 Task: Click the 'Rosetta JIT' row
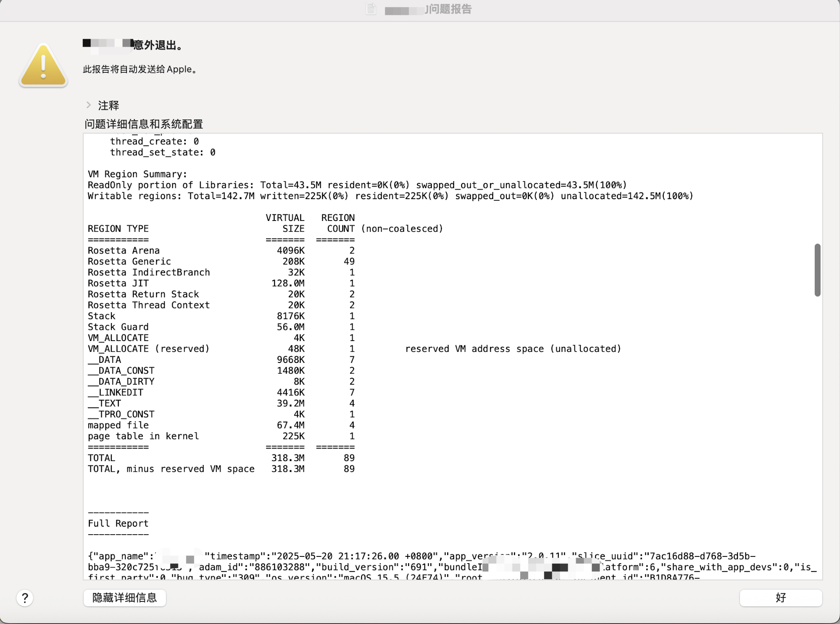click(221, 283)
